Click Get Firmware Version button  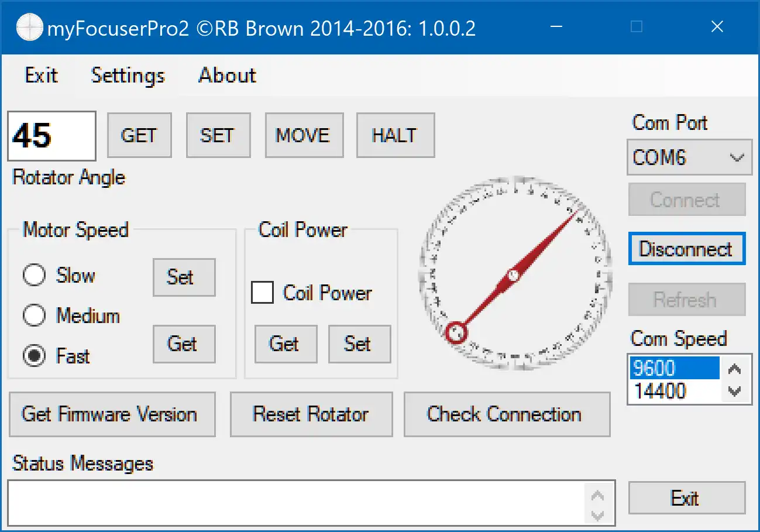[112, 414]
